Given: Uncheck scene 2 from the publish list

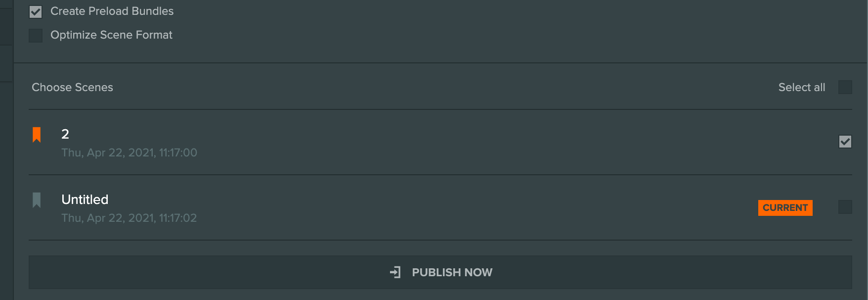Looking at the screenshot, I should tap(846, 142).
